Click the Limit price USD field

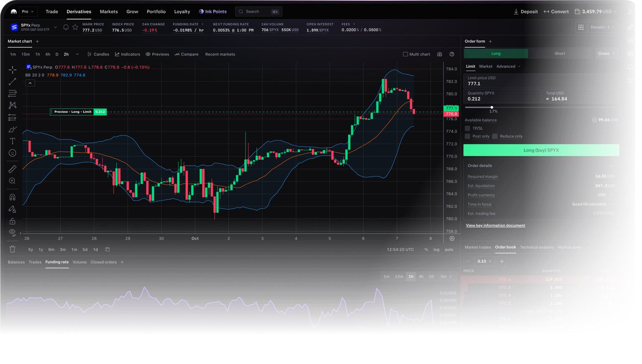point(541,81)
